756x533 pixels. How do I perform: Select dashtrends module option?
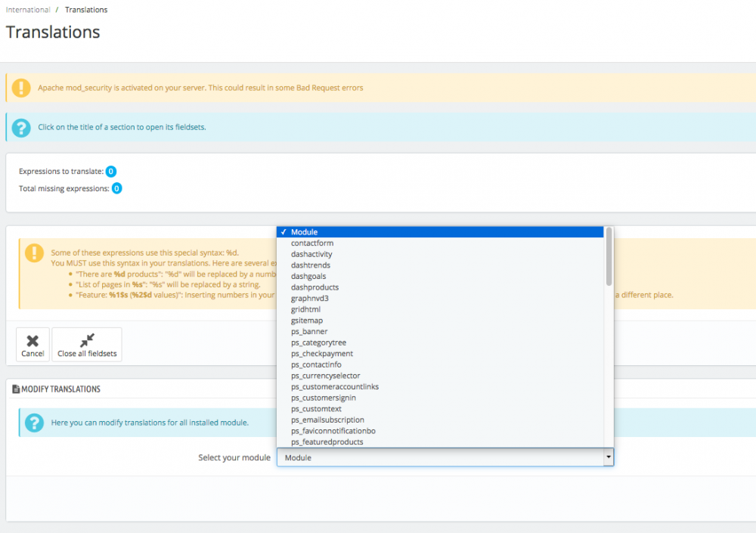440,265
